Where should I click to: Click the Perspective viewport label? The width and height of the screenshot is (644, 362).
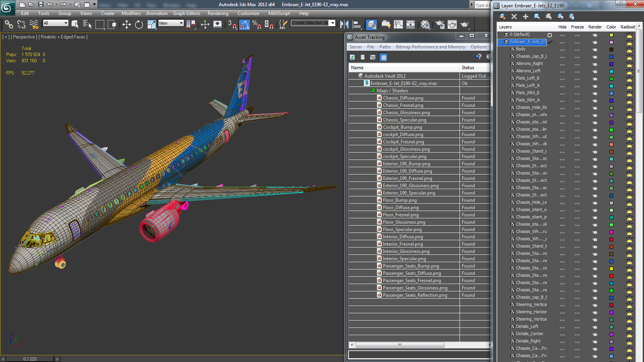pos(24,37)
